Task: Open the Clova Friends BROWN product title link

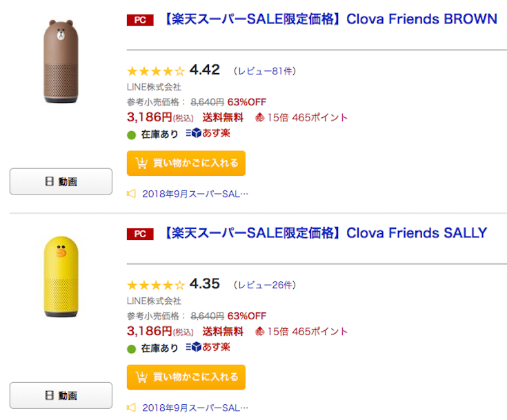Action: click(x=330, y=19)
